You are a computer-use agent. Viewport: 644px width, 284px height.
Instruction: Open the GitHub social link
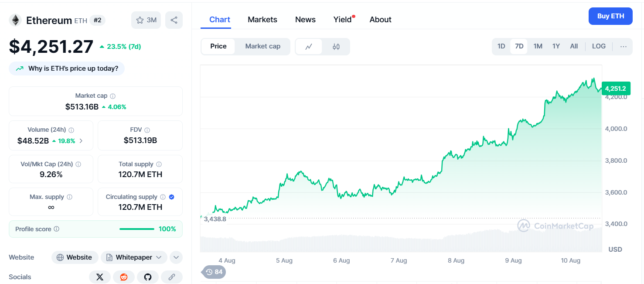point(148,277)
